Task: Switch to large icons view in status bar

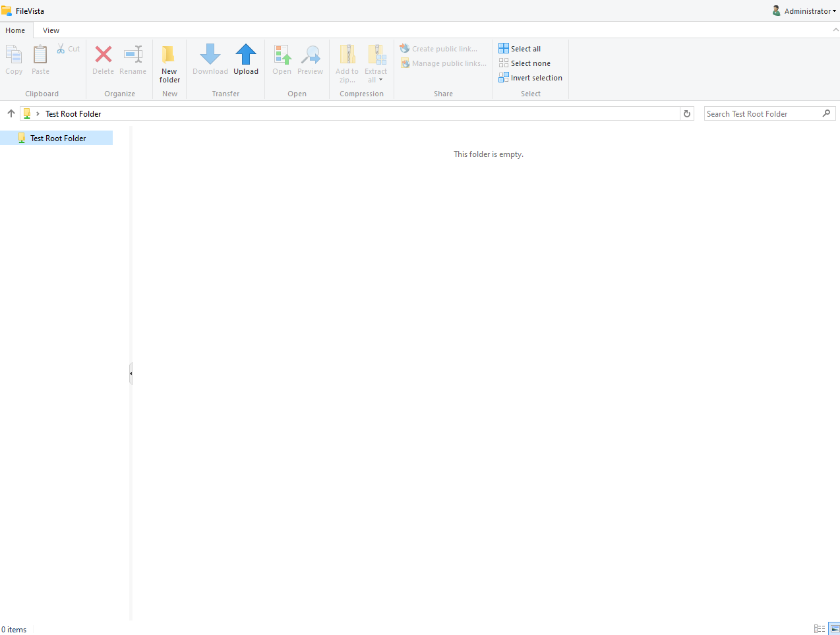Action: coord(834,628)
